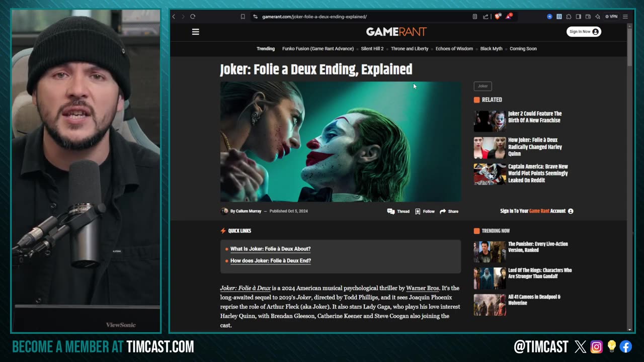Open the Echoes of Wisdom trending link

point(454,49)
